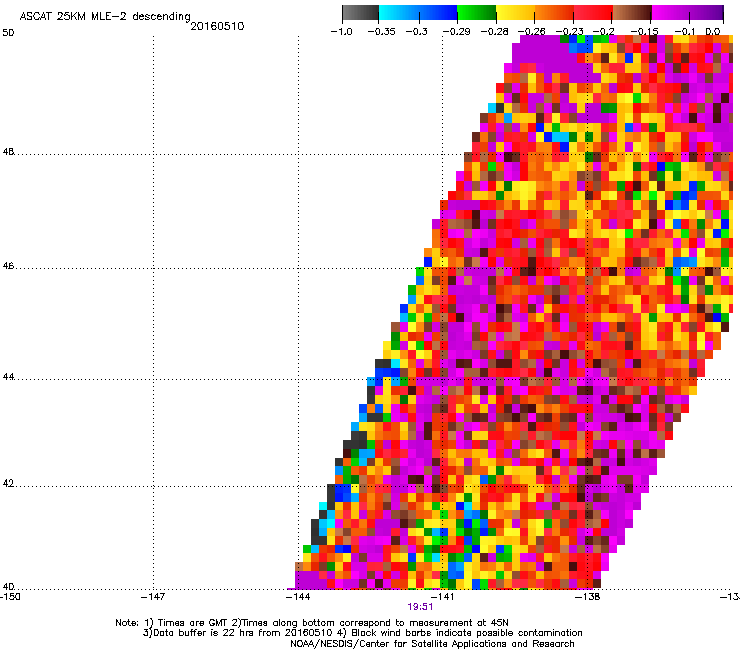This screenshot has height=650, width=740.
Task: Click the latitude label '40'
Action: coord(8,587)
